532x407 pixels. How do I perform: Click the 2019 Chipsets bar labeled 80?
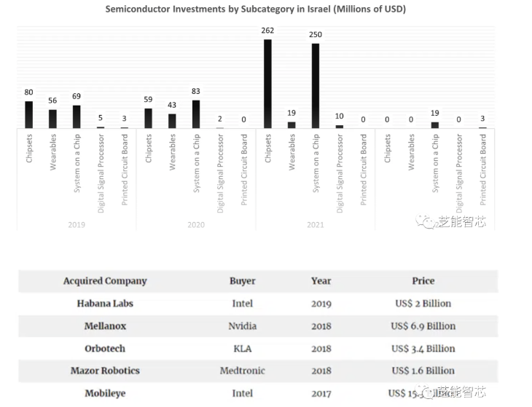[x=29, y=115]
